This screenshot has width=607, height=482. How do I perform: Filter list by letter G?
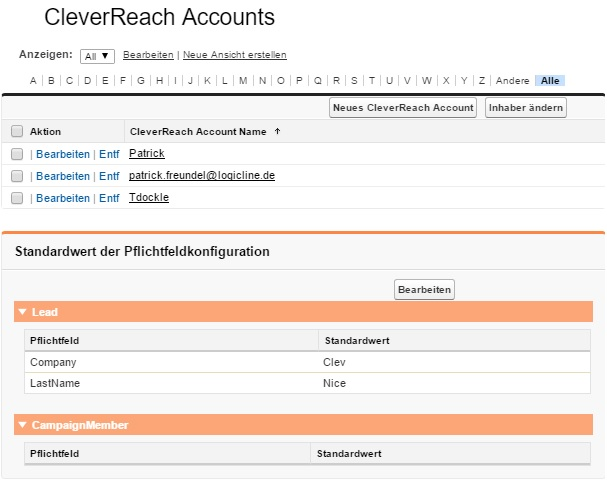(141, 81)
